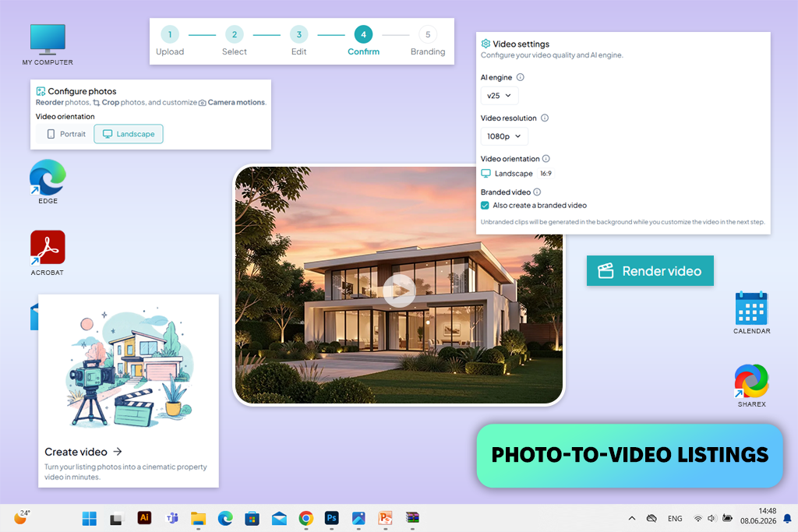Open the Acrobat desktop shortcut
Image resolution: width=798 pixels, height=532 pixels.
pyautogui.click(x=48, y=253)
